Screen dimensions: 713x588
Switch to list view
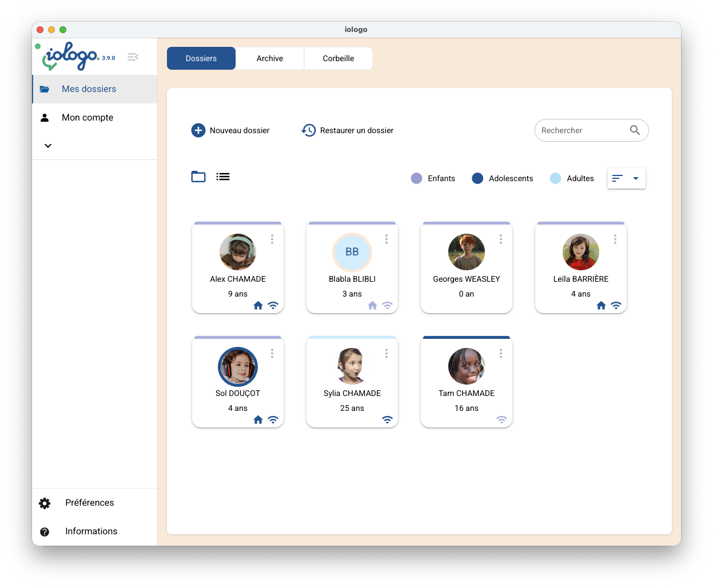pos(223,177)
